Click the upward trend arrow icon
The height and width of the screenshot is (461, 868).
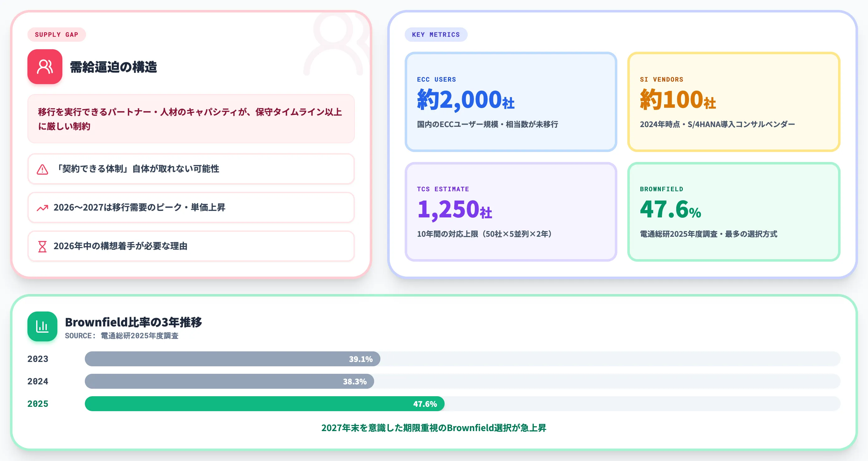coord(42,208)
